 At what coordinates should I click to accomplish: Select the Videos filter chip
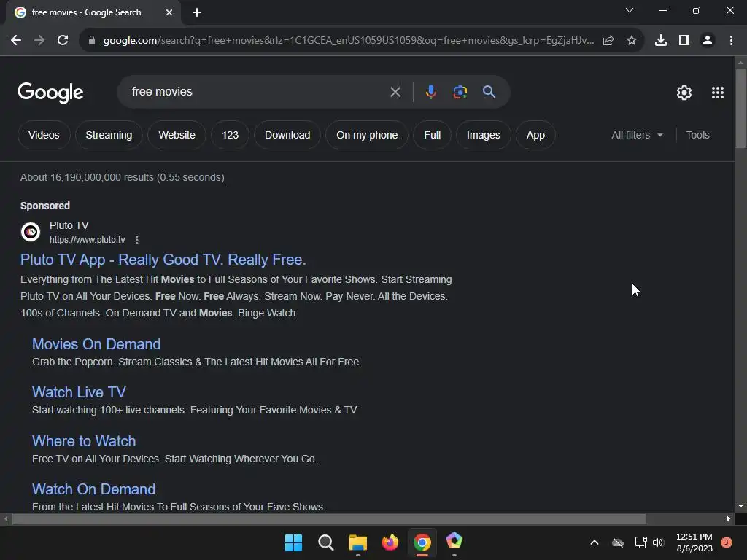click(44, 135)
